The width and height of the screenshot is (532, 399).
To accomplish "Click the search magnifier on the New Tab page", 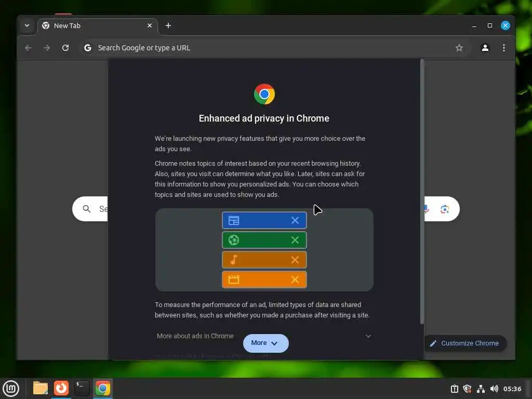I will [x=87, y=209].
